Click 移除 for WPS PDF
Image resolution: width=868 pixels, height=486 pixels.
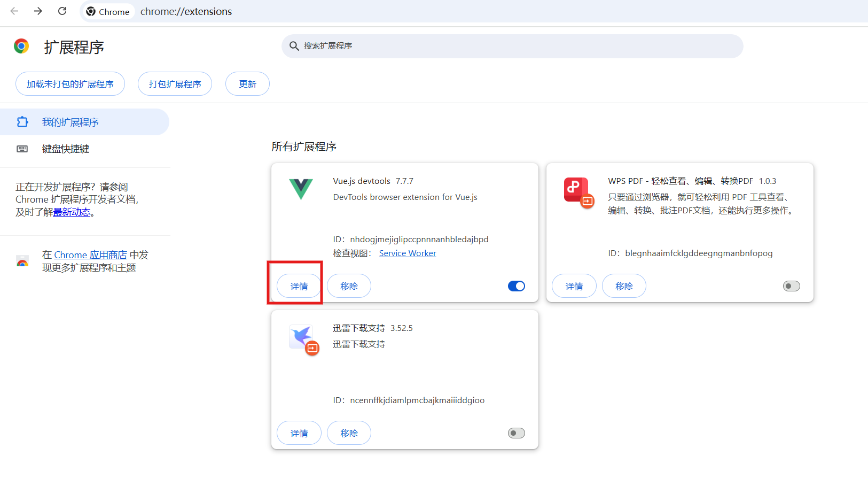click(x=624, y=286)
